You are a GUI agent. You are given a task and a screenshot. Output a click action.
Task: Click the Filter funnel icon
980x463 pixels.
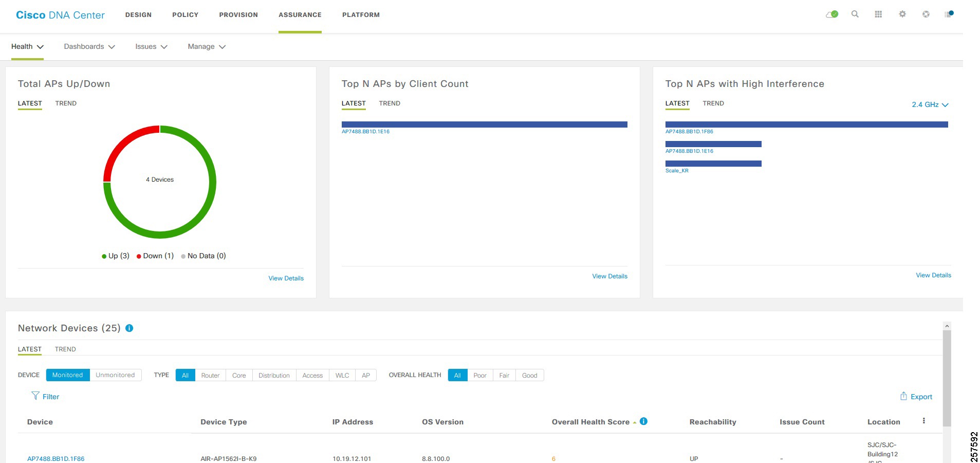coord(35,396)
